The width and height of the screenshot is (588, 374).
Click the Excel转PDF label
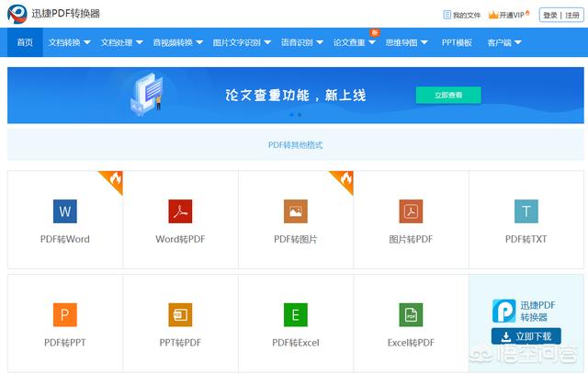click(x=411, y=343)
